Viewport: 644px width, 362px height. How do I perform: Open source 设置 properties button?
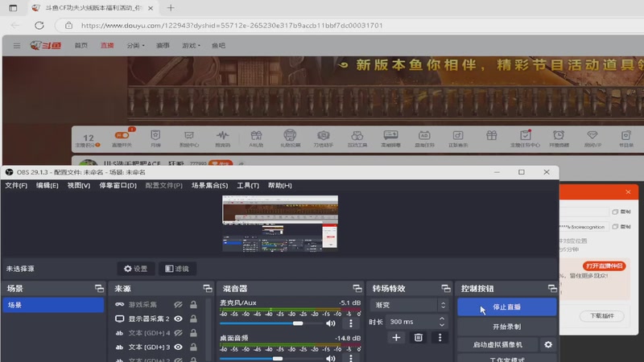pyautogui.click(x=136, y=269)
